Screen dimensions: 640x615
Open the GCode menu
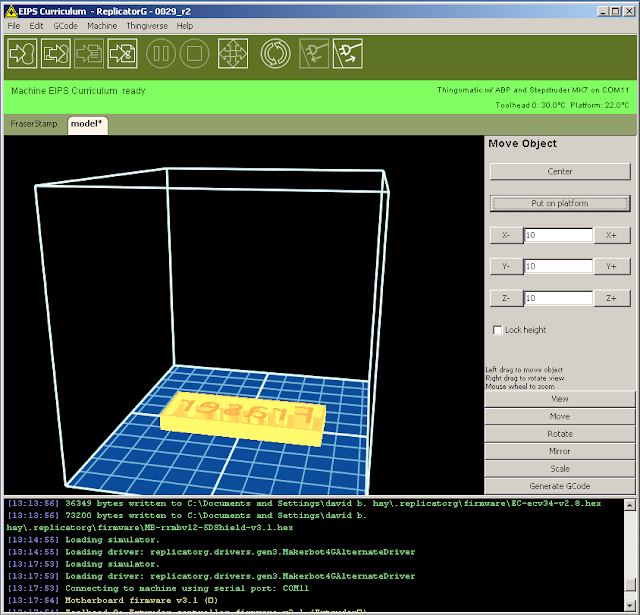tap(65, 26)
